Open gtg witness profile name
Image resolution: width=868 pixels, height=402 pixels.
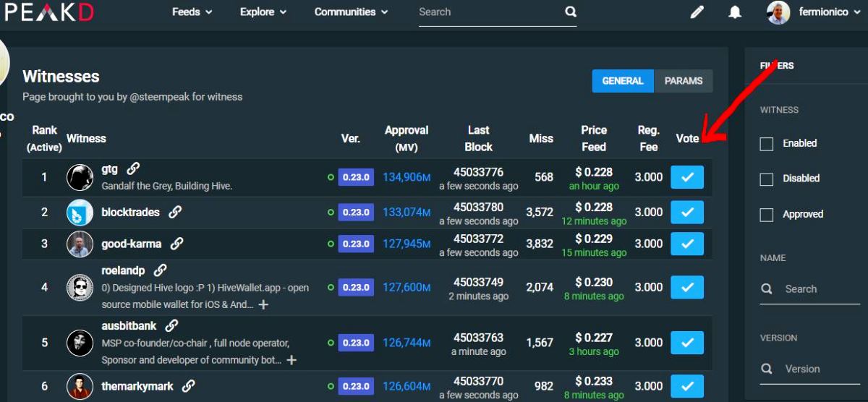tap(110, 169)
